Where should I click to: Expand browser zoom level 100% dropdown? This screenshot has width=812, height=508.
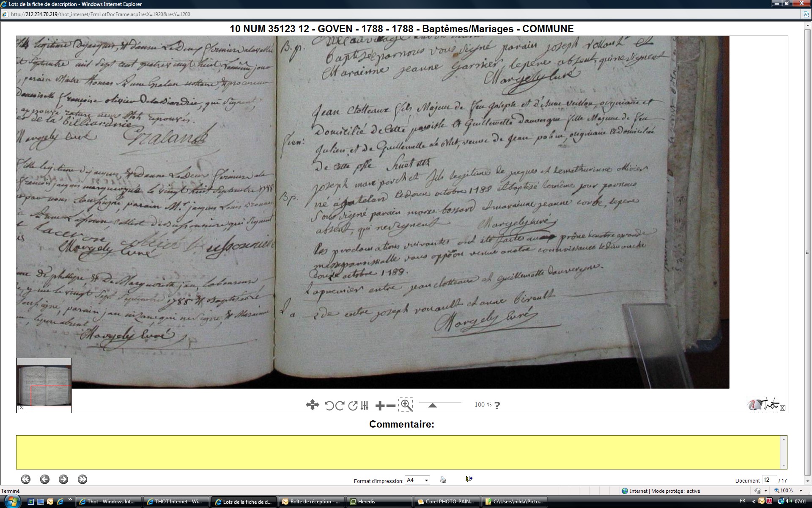(801, 491)
